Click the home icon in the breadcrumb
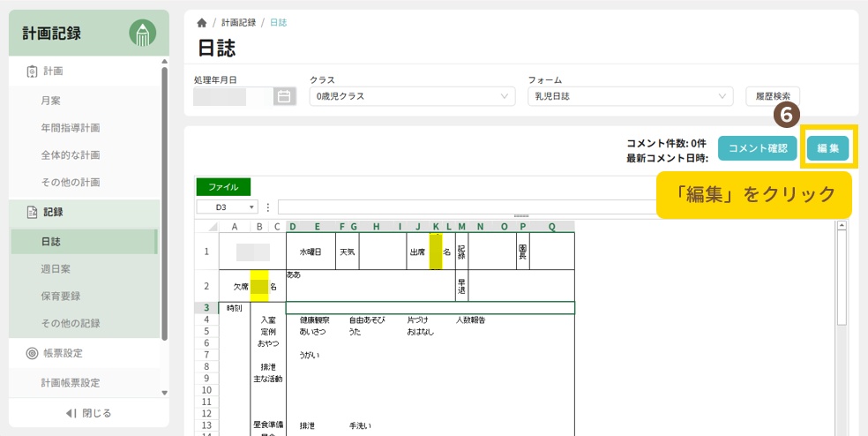Viewport: 868px width, 436px height. point(202,23)
